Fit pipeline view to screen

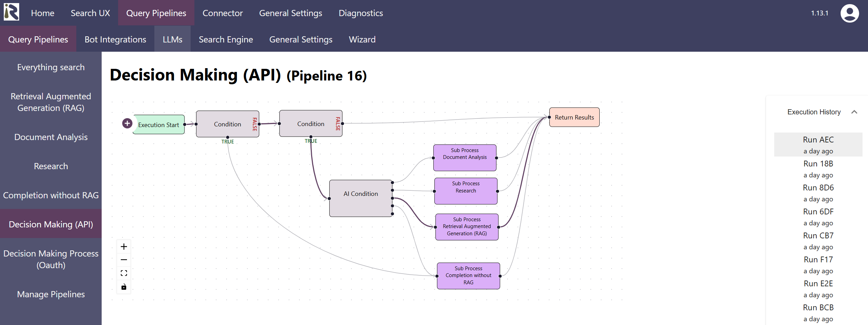click(x=124, y=273)
